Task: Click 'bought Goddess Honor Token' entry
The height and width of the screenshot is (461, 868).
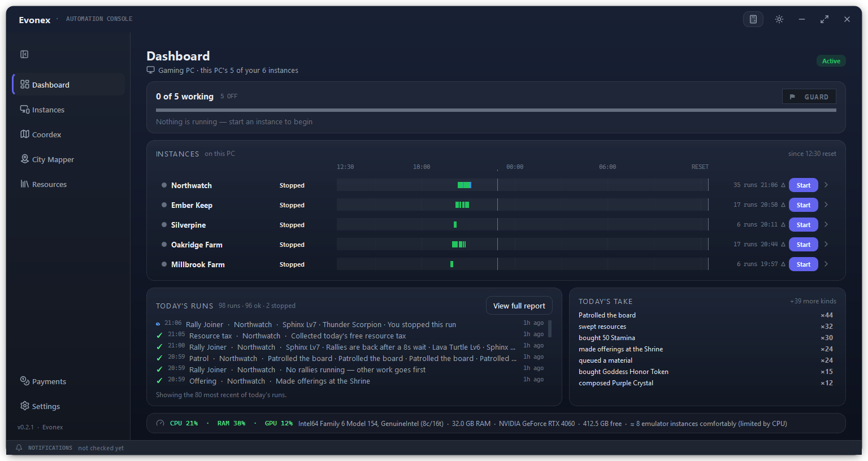Action: click(623, 372)
